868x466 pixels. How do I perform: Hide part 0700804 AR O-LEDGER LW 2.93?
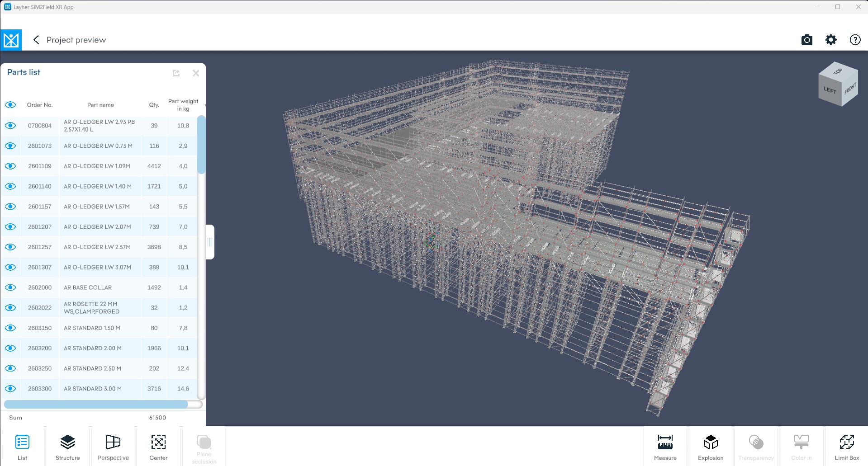point(10,126)
